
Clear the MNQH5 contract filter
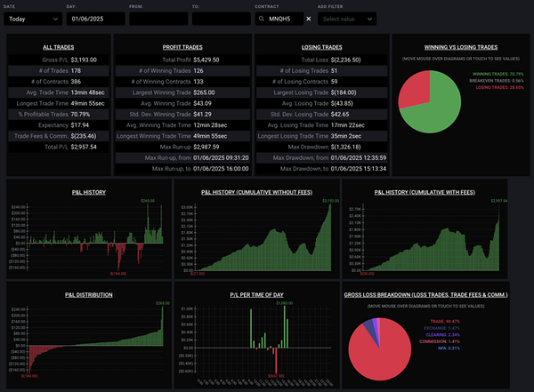point(309,19)
